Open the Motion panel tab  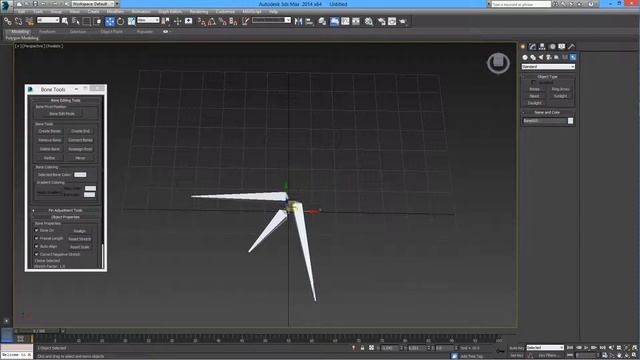point(552,47)
